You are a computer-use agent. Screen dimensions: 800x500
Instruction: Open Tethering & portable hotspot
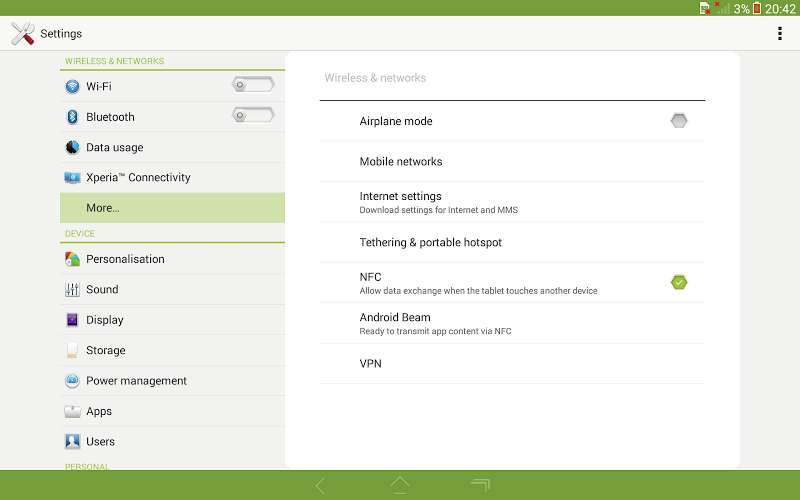point(512,242)
